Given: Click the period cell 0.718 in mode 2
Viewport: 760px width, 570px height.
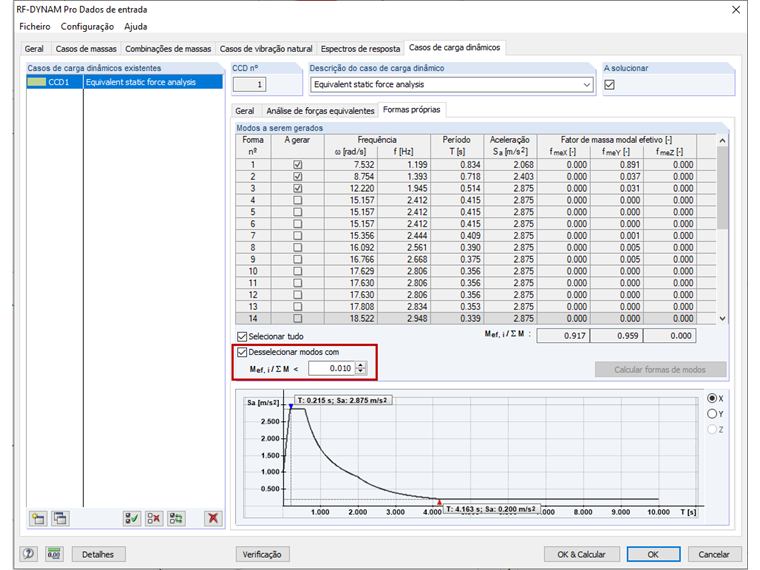Looking at the screenshot, I should 457,176.
